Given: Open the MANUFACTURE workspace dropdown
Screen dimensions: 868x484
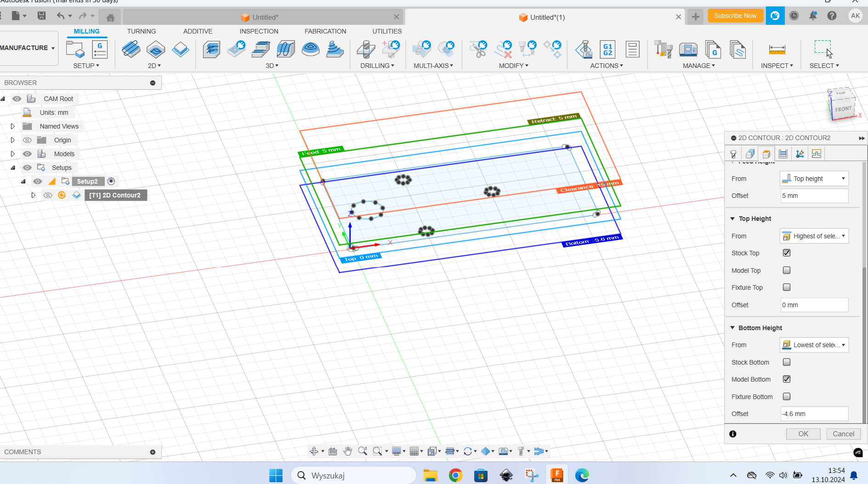Looking at the screenshot, I should [28, 48].
